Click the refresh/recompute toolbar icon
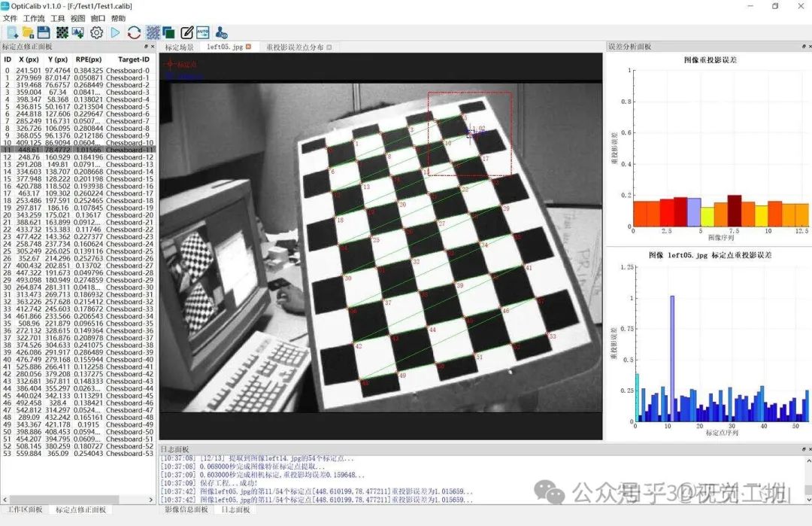This screenshot has height=526, width=812. (x=134, y=32)
